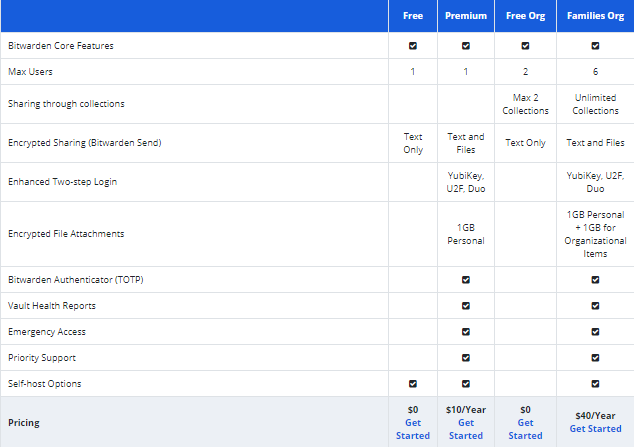Click the Unlimited Collections cell

pos(595,104)
